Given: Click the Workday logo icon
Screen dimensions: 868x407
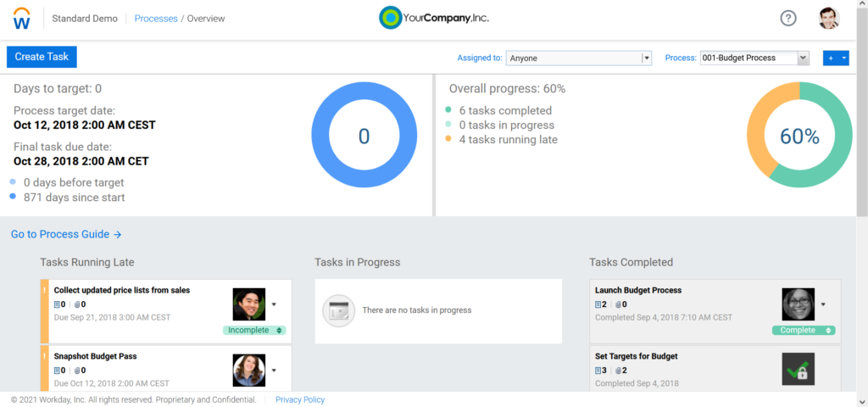Looking at the screenshot, I should click(23, 18).
